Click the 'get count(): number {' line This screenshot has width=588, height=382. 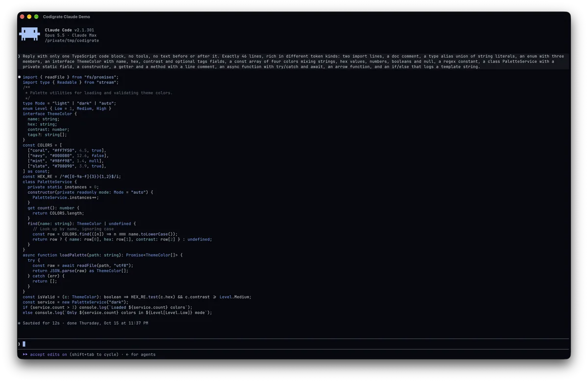click(53, 208)
